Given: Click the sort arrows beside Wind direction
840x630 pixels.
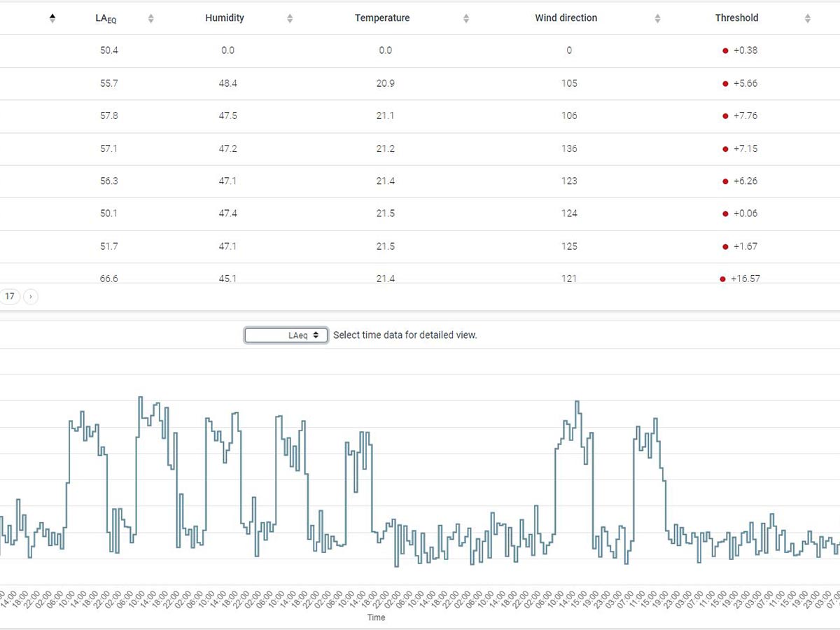Looking at the screenshot, I should pyautogui.click(x=657, y=19).
